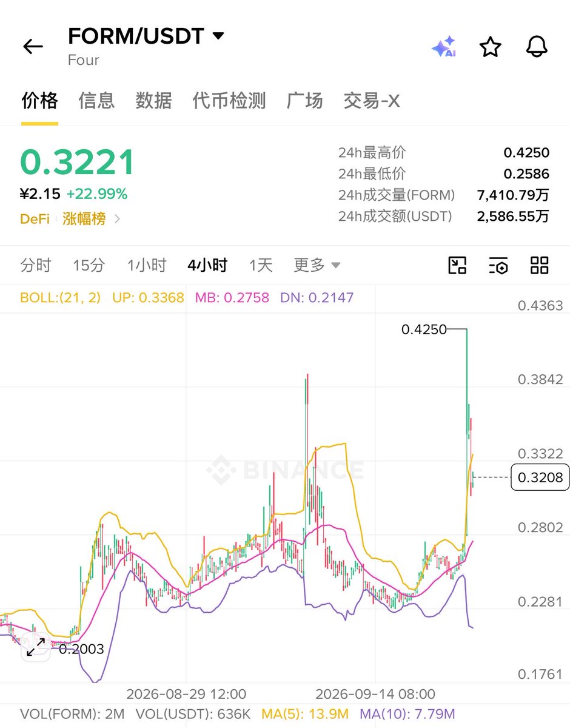The image size is (570, 728).
Task: Tap the VOL(FORM): 2M label
Action: 73,714
